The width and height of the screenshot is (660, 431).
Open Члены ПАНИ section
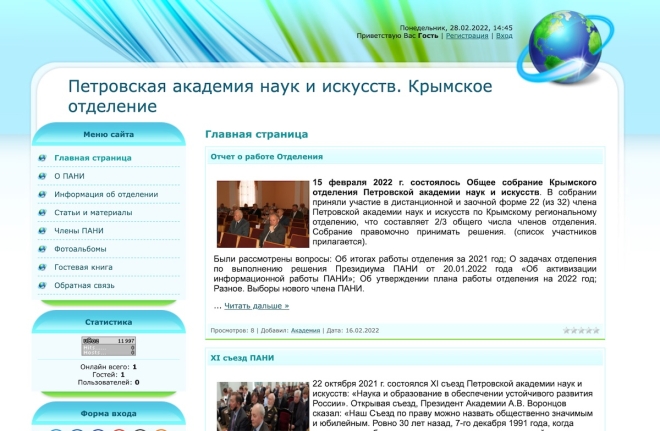pyautogui.click(x=78, y=231)
